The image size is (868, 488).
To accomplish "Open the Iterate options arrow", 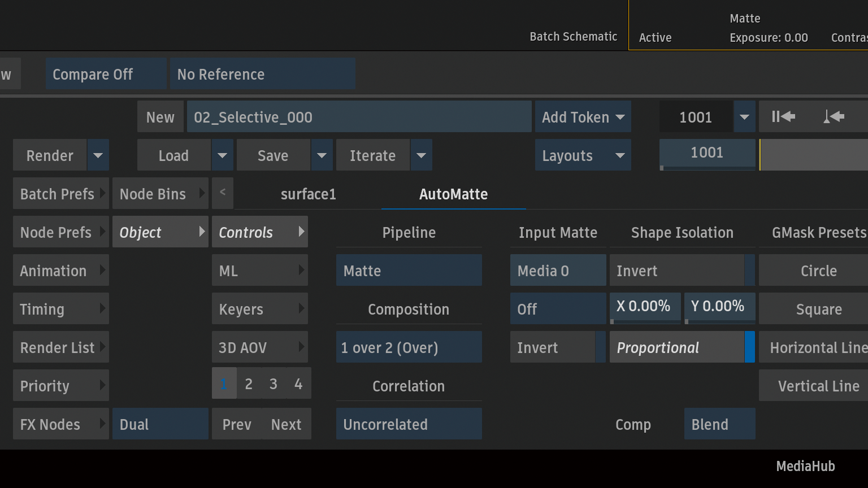I will click(x=421, y=155).
